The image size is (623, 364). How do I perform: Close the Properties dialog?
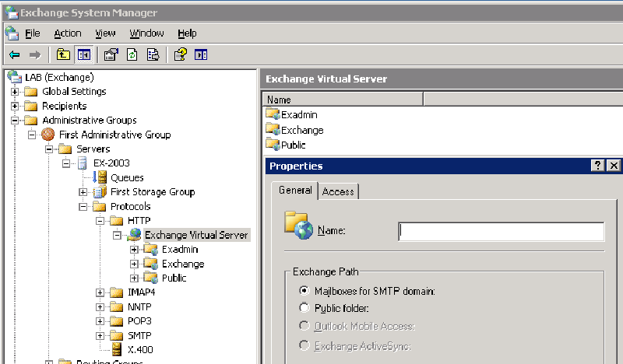[614, 166]
